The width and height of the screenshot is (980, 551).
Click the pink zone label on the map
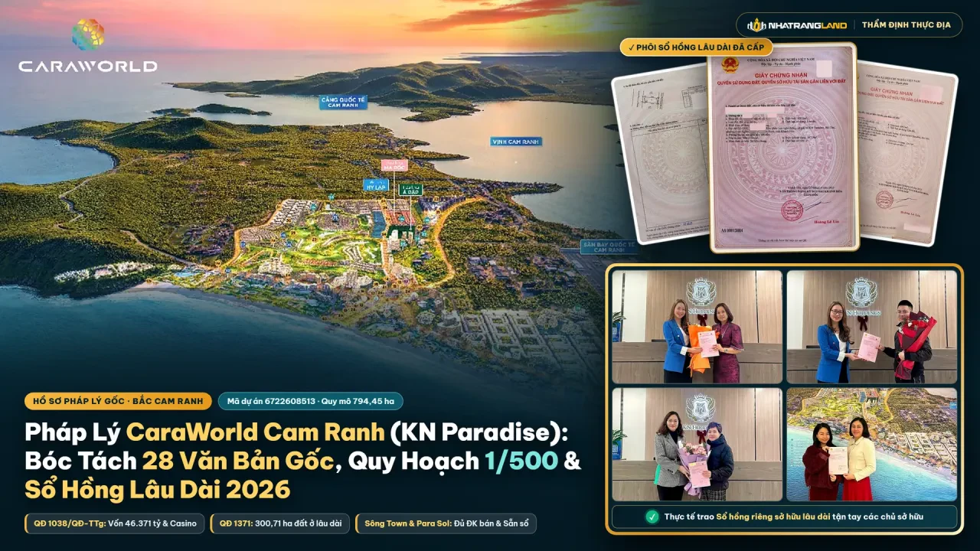[x=394, y=165]
